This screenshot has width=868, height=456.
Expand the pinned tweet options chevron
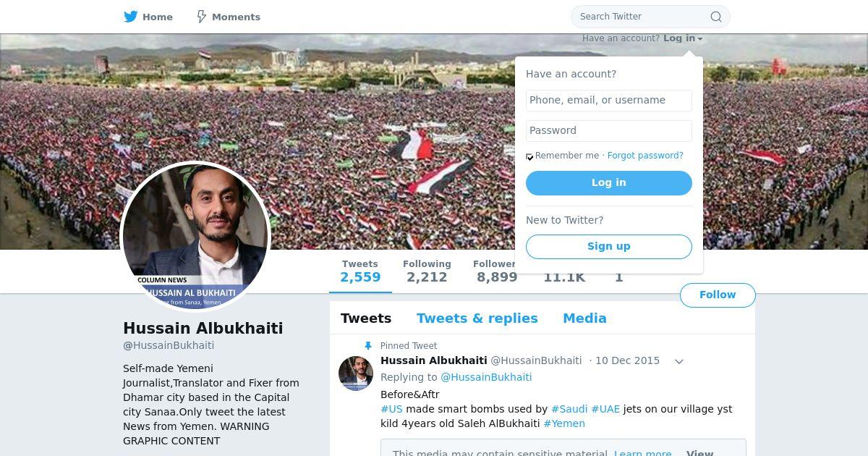pos(678,361)
